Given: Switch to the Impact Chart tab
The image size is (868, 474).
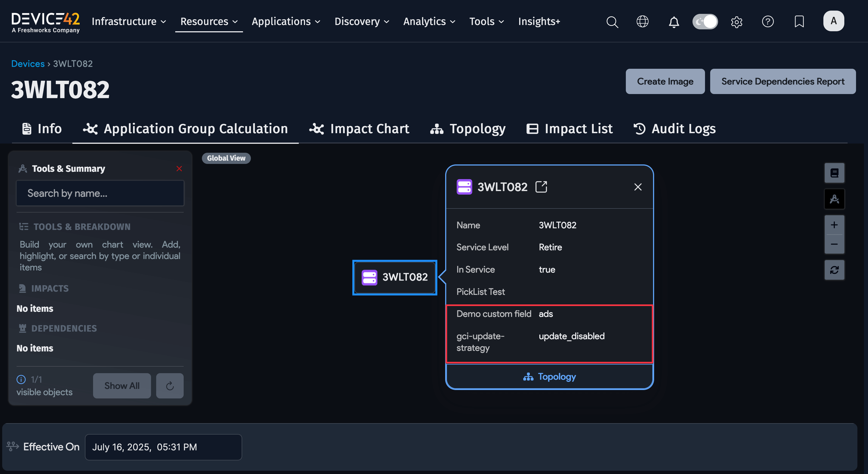Looking at the screenshot, I should coord(359,129).
